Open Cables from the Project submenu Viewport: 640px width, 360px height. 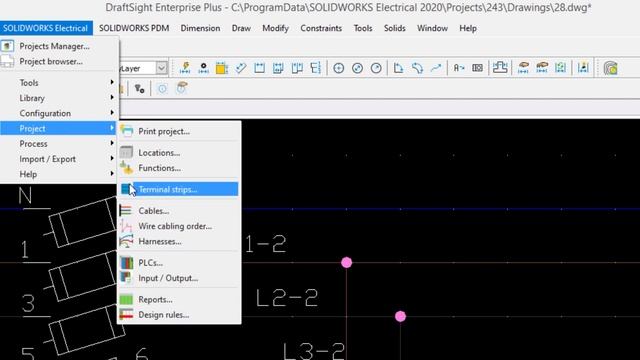(179, 211)
